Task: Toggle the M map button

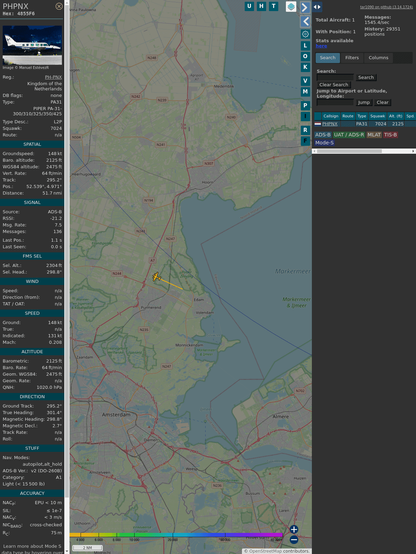Action: click(x=305, y=92)
